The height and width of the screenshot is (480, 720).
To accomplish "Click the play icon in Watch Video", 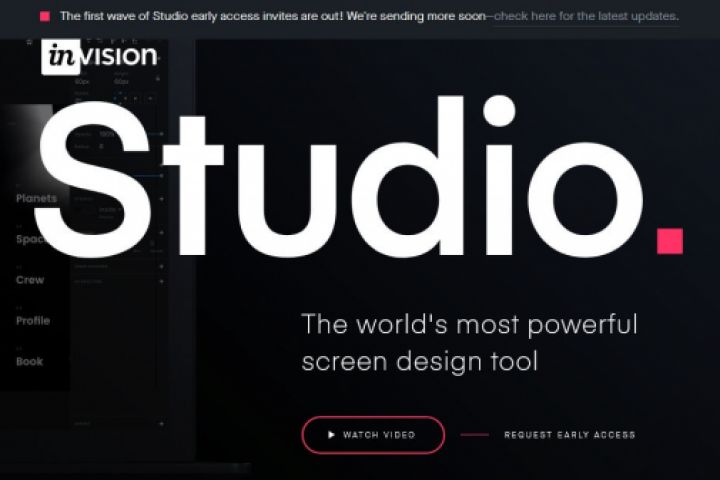I will [x=331, y=435].
